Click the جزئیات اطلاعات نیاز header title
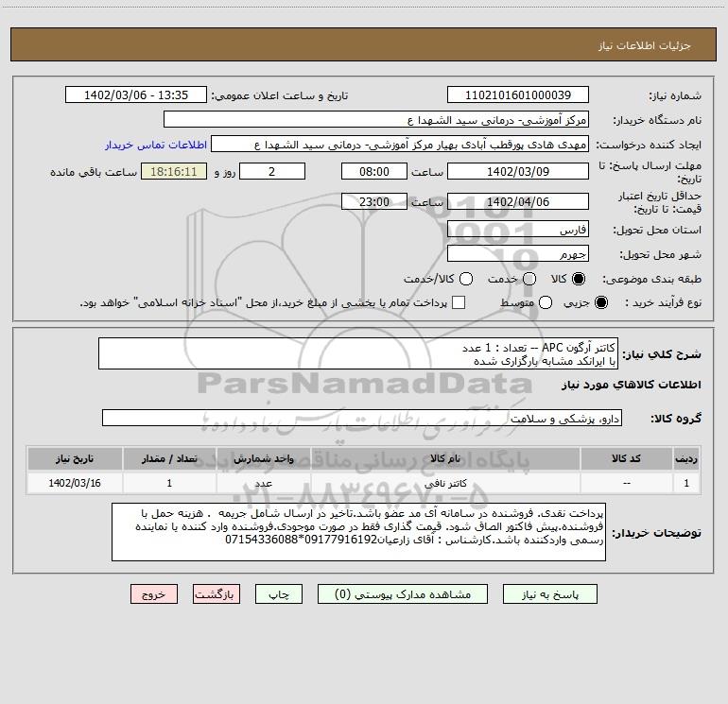The width and height of the screenshot is (728, 704). pos(645,45)
